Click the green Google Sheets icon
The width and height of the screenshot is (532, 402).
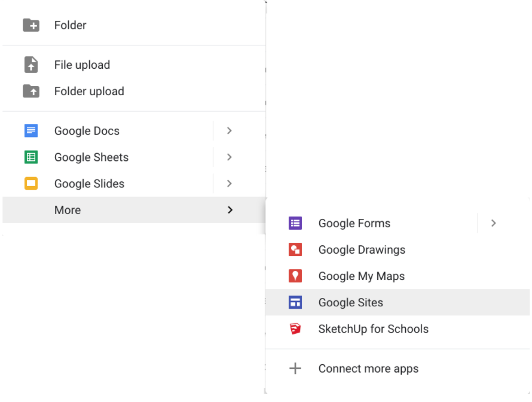pyautogui.click(x=31, y=157)
